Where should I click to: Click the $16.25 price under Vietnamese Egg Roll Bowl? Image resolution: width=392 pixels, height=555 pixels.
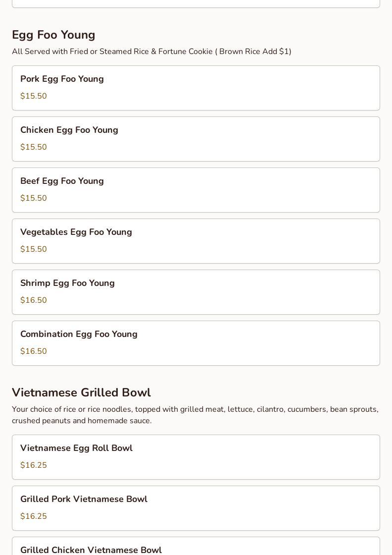[x=34, y=465]
